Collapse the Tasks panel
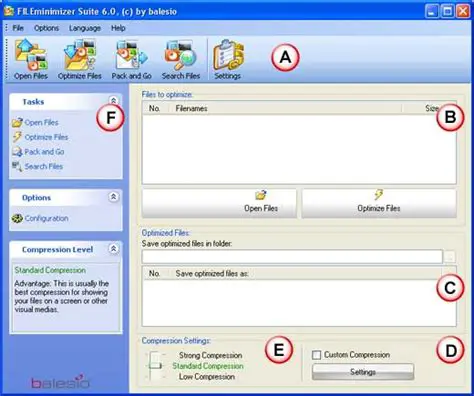Image resolution: width=474 pixels, height=396 pixels. click(113, 100)
